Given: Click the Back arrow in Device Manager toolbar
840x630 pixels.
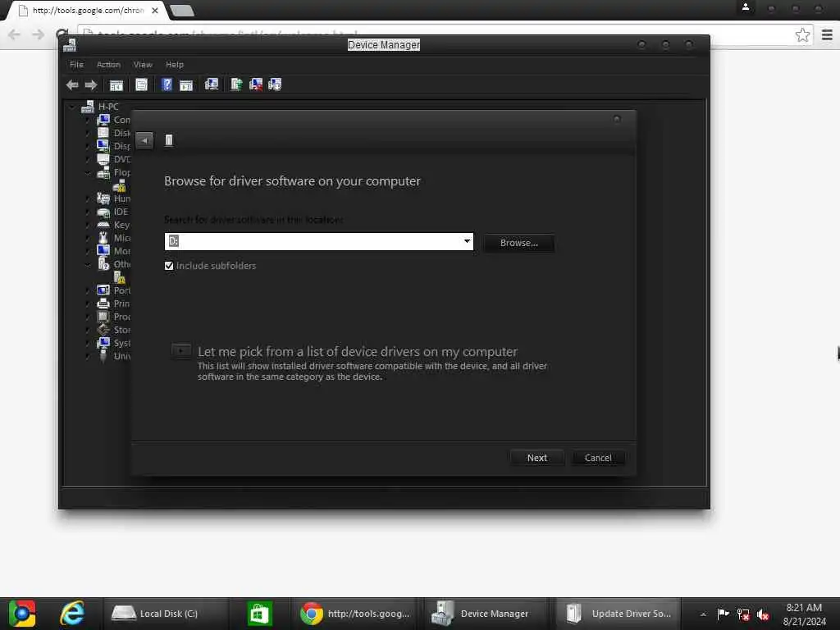Looking at the screenshot, I should click(x=72, y=84).
